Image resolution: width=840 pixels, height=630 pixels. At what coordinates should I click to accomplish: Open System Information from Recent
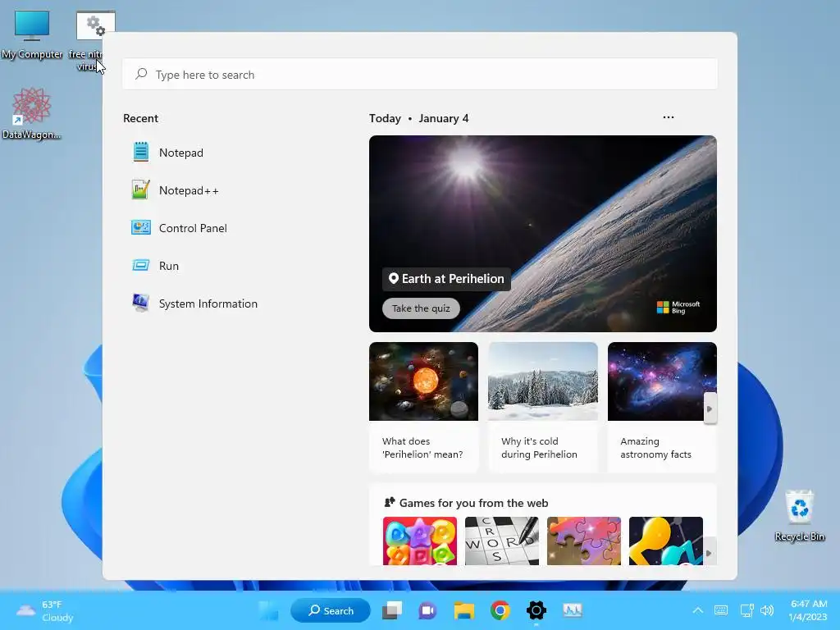tap(194, 304)
